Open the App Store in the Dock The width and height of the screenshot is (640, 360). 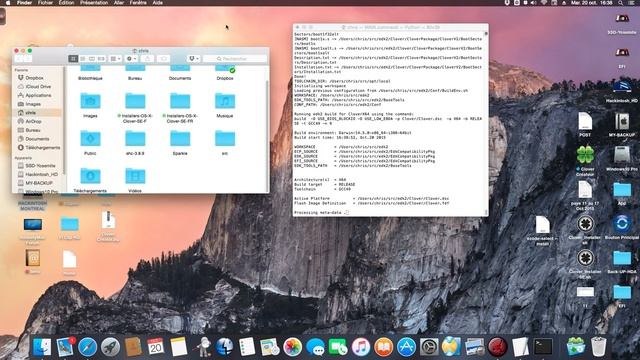407,347
